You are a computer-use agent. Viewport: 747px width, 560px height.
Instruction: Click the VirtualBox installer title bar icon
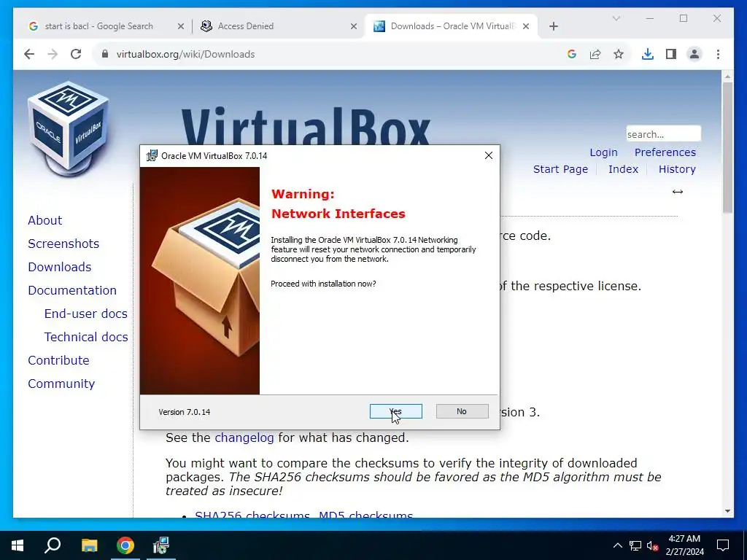click(152, 156)
